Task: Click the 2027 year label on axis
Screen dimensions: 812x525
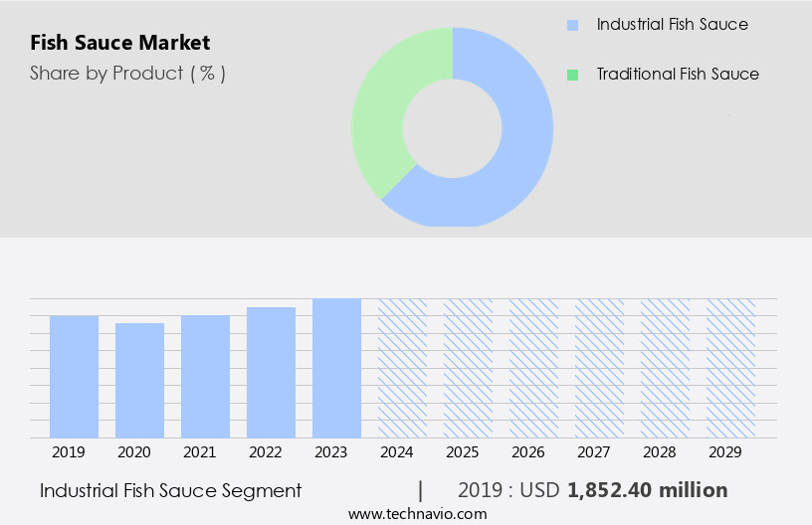Action: 594,452
